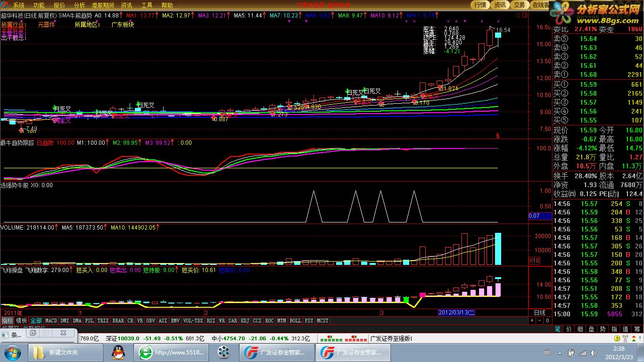Click the minus button under 日线
This screenshot has height=362, width=644.
pos(540,321)
